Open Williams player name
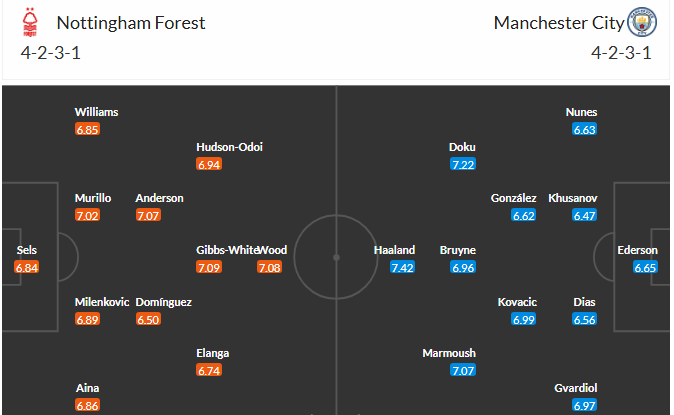674x415 pixels. tap(96, 112)
